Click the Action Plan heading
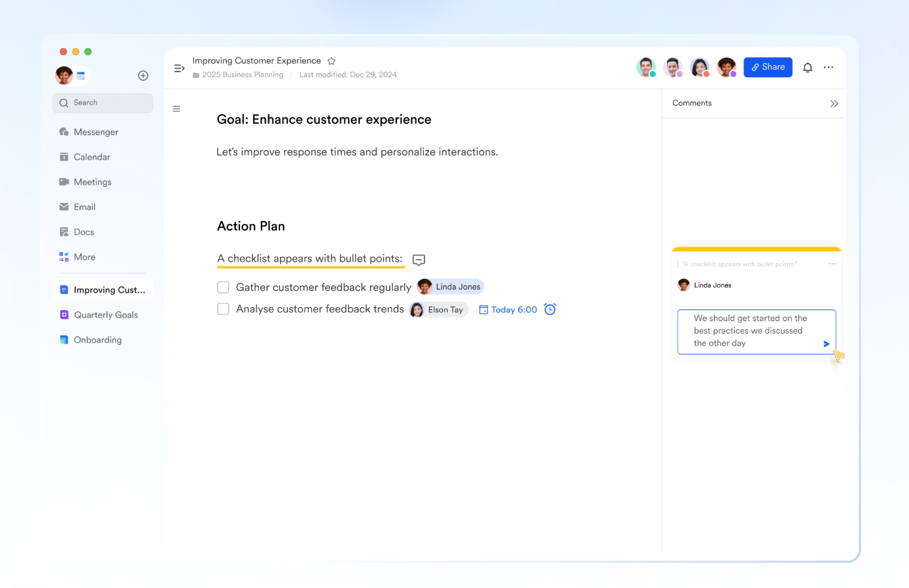Screen dimensions: 909x588 point(251,226)
